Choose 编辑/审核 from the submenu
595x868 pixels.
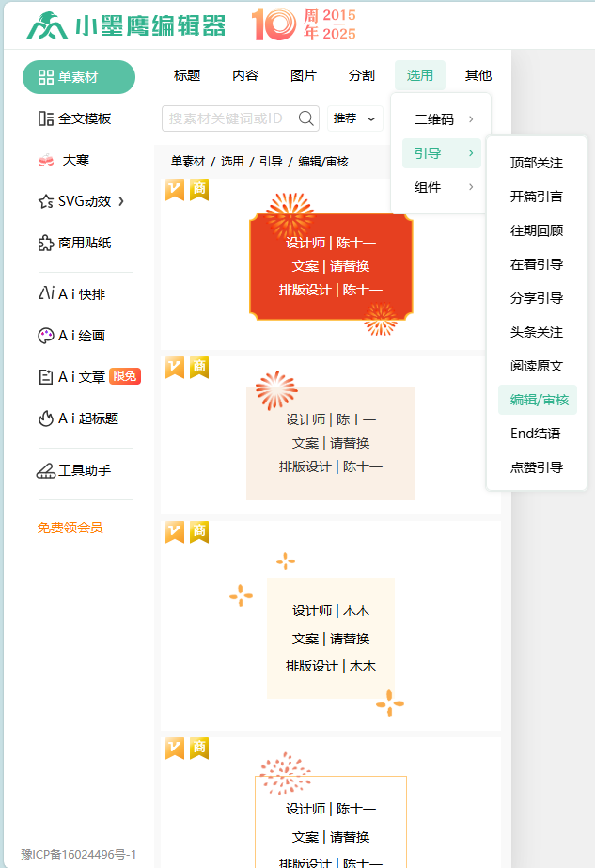click(x=538, y=400)
